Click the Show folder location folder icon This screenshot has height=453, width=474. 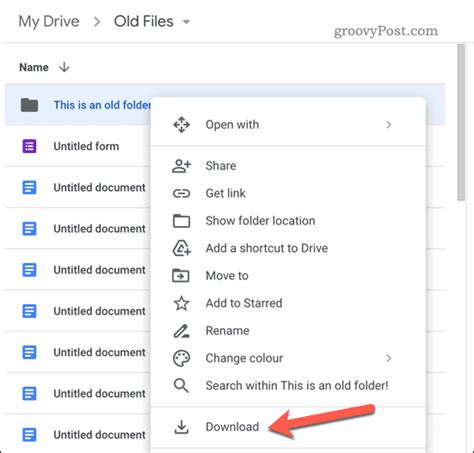coord(181,221)
